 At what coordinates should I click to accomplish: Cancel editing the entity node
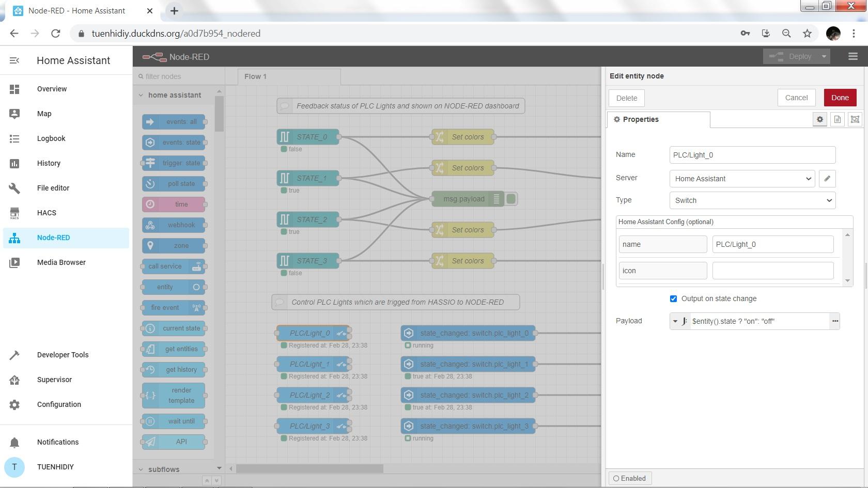[x=796, y=98]
